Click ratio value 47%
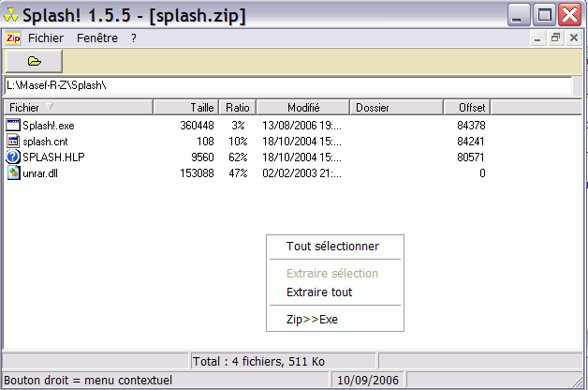This screenshot has height=390, width=588. point(238,173)
